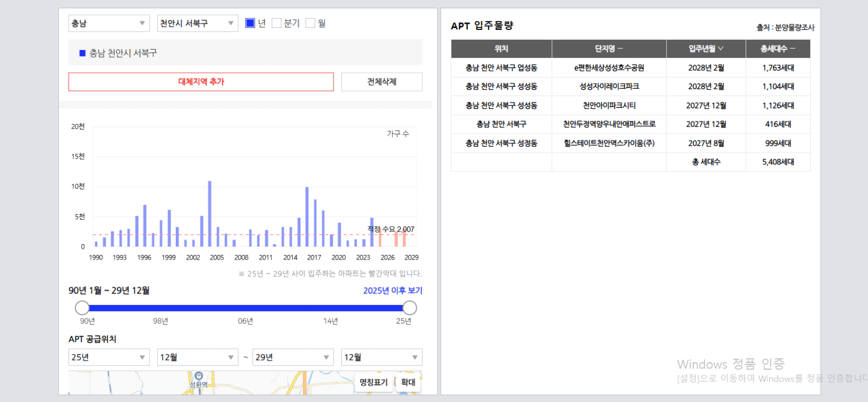Click the 999세대 cell
Image resolution: width=868 pixels, height=402 pixels.
778,143
